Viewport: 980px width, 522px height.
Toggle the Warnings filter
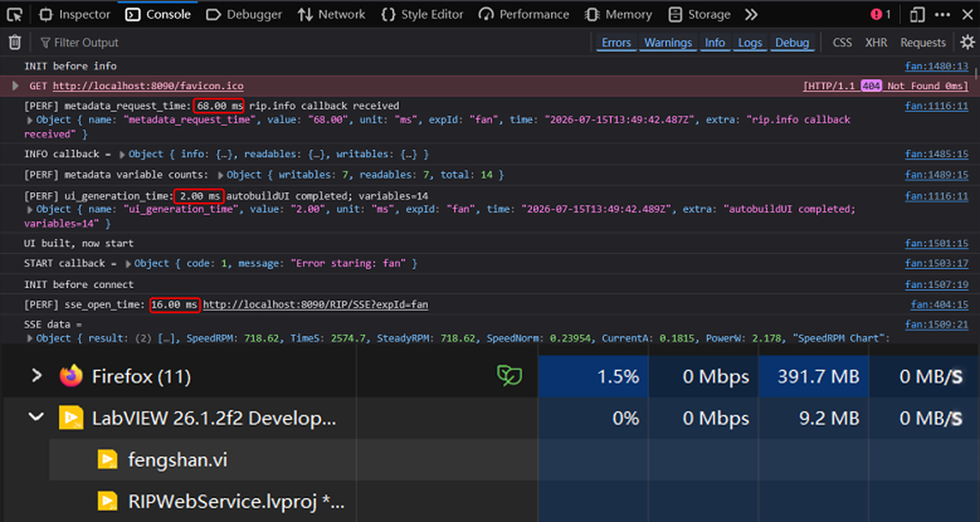point(668,43)
